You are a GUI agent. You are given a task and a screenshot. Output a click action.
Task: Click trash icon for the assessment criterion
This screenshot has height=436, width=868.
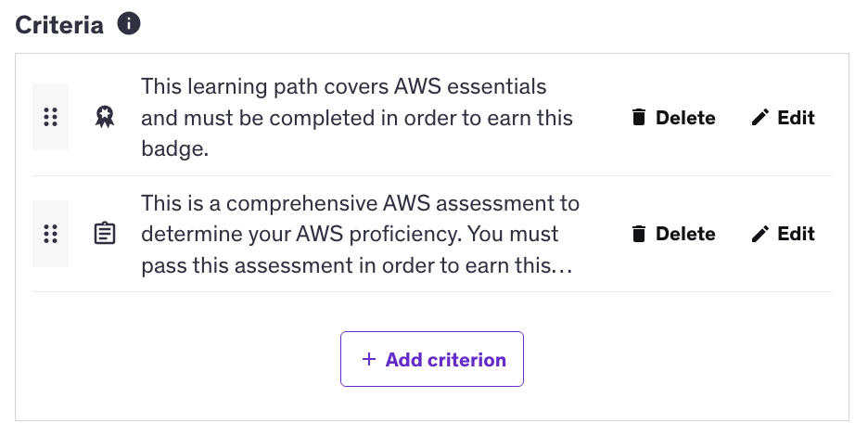click(x=638, y=234)
